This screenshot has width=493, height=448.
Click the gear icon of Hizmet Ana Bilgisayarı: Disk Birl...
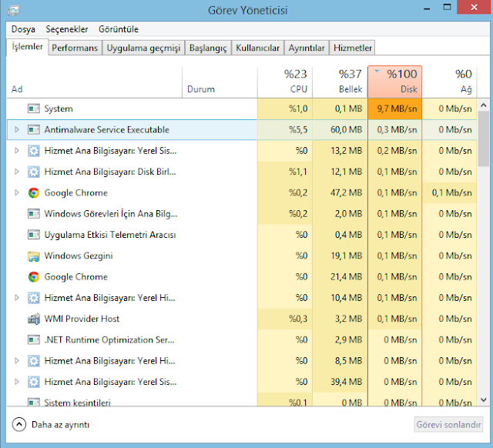(34, 172)
